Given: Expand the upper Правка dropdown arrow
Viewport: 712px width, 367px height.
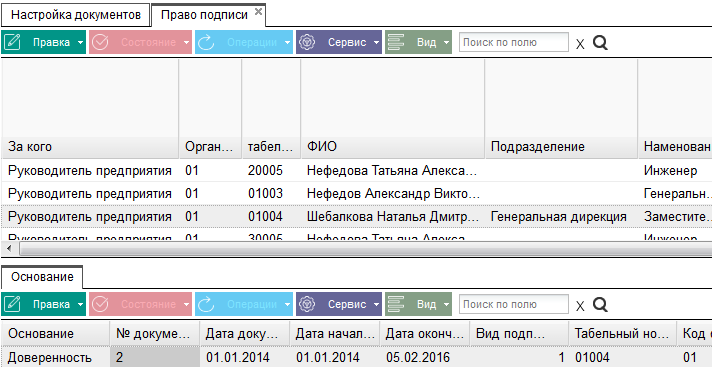Looking at the screenshot, I should 80,43.
